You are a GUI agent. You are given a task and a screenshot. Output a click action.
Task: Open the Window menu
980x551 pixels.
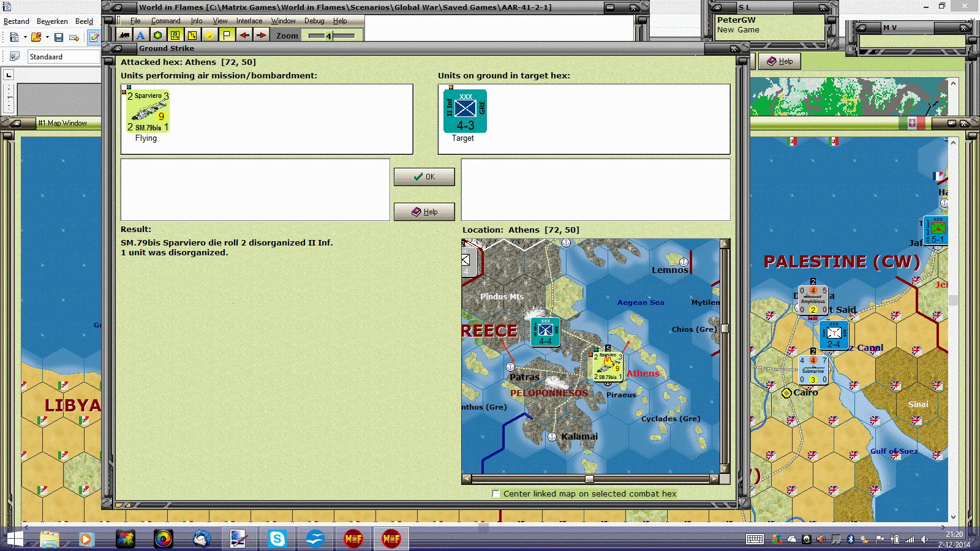pos(284,21)
